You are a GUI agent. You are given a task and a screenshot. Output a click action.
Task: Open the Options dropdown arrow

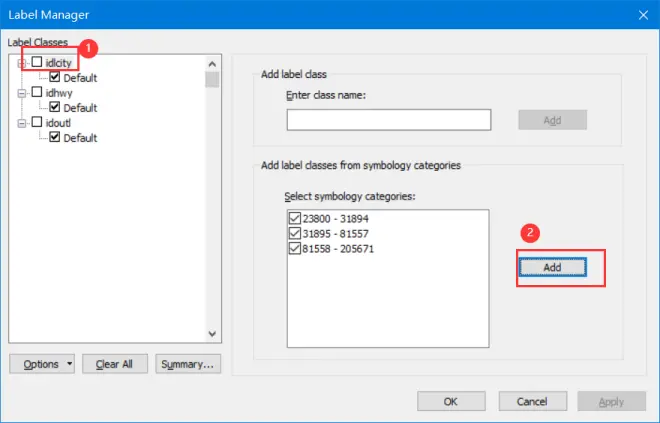tap(69, 363)
